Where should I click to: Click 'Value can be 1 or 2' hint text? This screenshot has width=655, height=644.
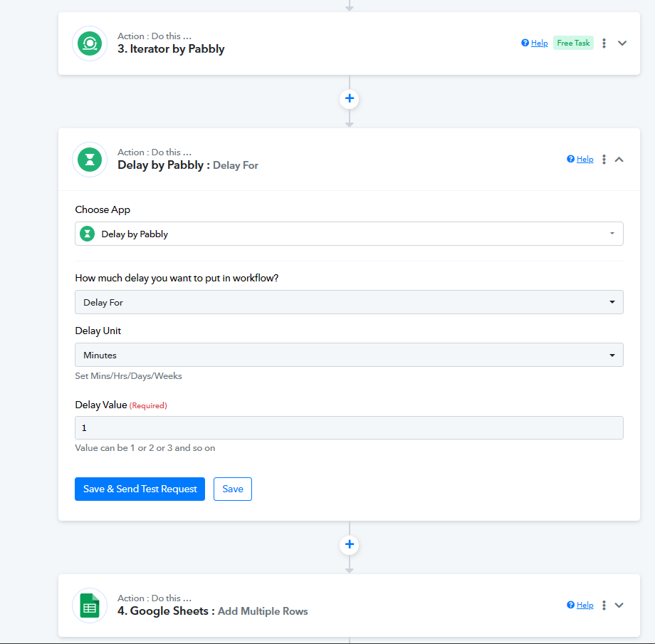tap(145, 448)
